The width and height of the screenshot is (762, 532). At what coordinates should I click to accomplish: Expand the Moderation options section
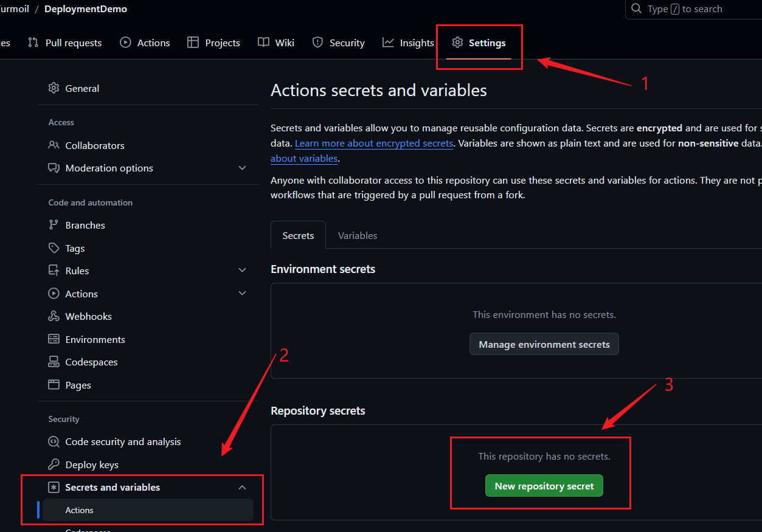coord(242,168)
